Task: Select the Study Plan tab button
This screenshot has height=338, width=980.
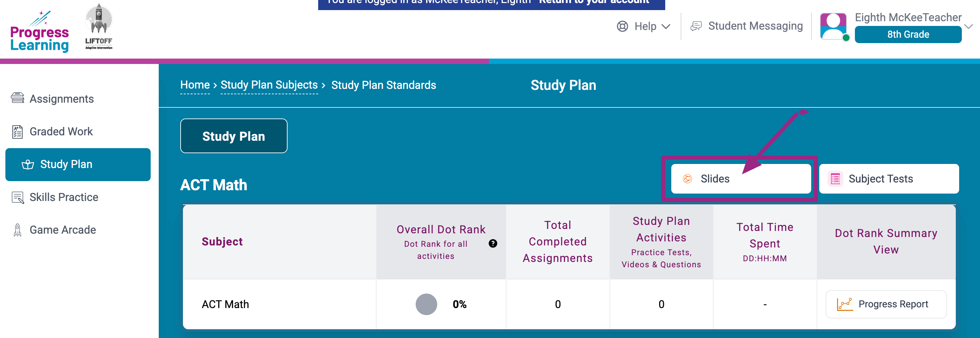Action: (234, 136)
